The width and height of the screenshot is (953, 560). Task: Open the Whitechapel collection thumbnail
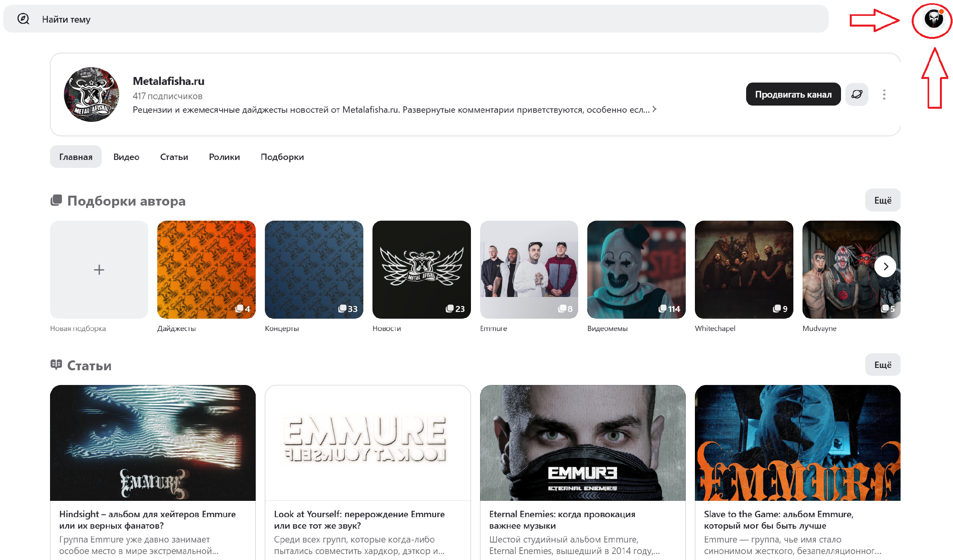(x=744, y=270)
